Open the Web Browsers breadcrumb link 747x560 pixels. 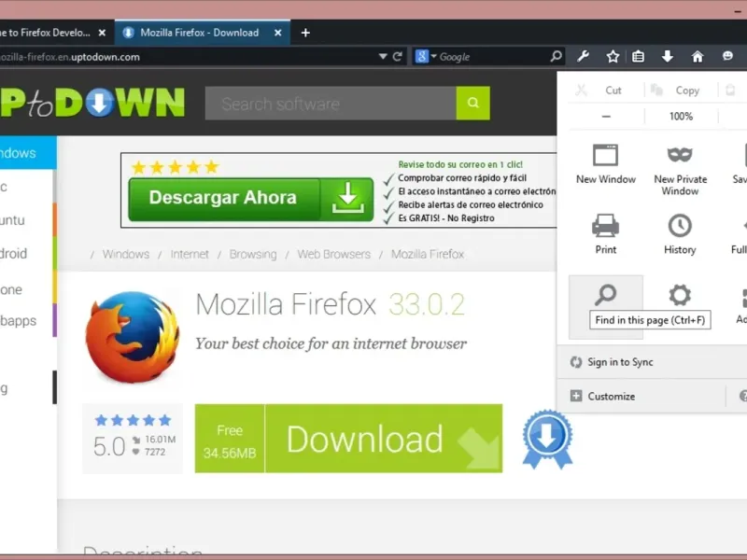click(334, 254)
